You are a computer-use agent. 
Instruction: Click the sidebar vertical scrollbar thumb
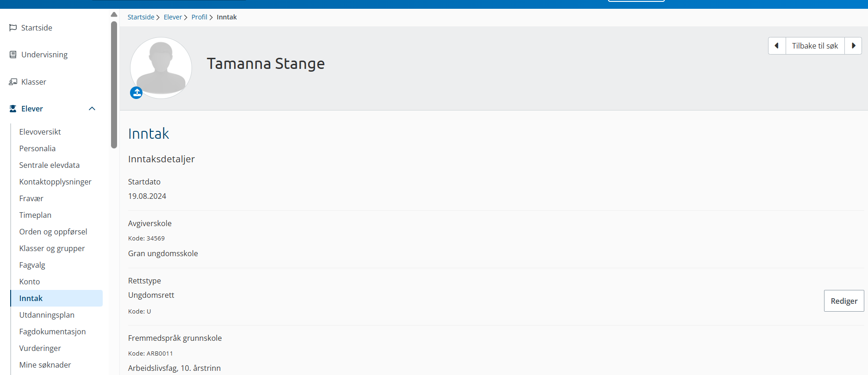tap(114, 85)
